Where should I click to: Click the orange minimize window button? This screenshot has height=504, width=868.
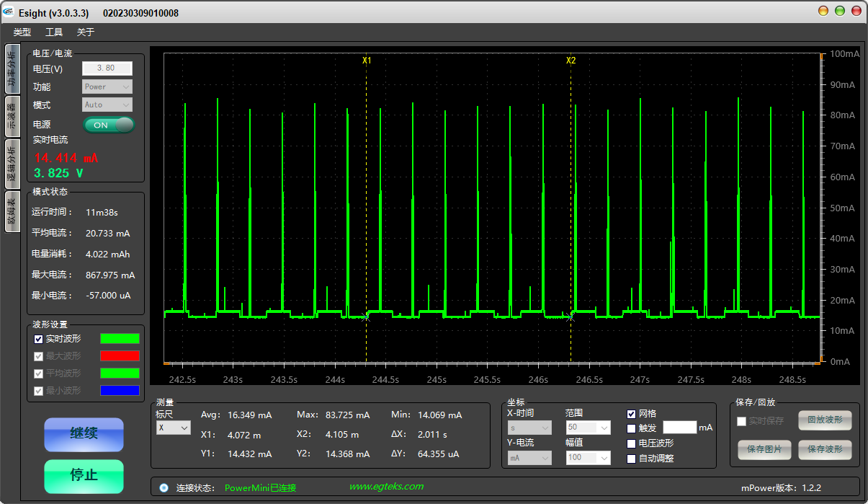tap(823, 11)
